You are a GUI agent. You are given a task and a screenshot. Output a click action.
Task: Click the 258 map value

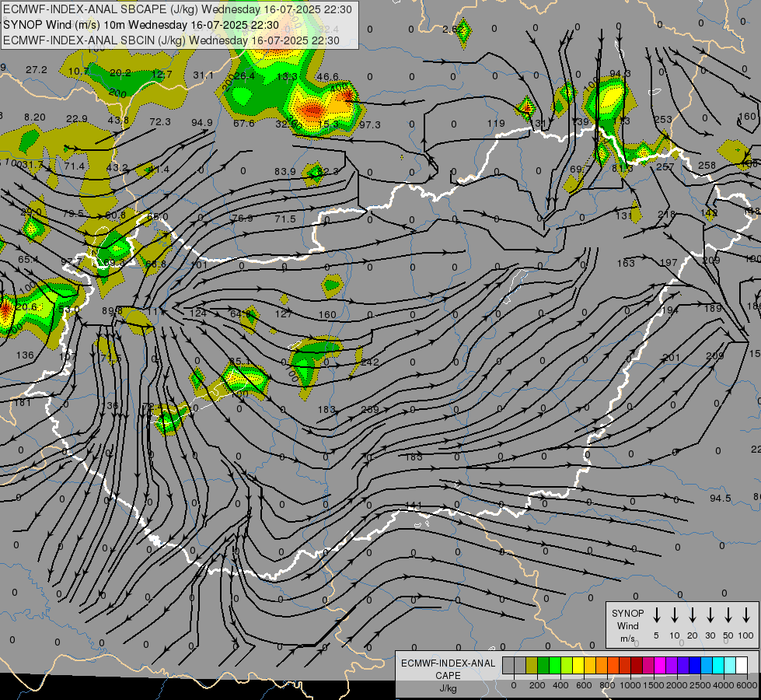707,165
